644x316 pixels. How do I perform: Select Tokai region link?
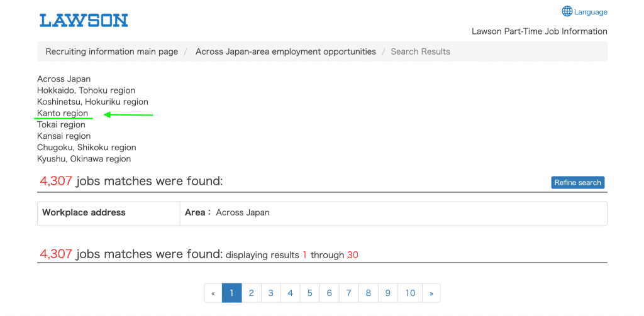(x=61, y=124)
